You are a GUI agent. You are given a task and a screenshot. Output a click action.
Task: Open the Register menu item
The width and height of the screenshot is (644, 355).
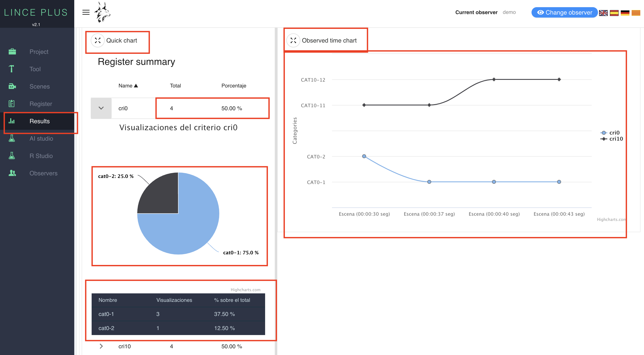[x=37, y=104]
